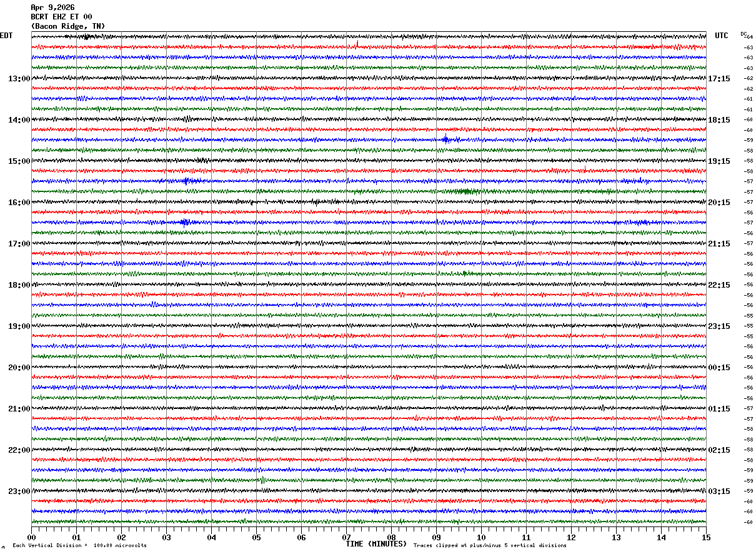Viewport: 756px width, 554px height.
Task: Click minute "05" on the time axis
Action: click(x=257, y=537)
